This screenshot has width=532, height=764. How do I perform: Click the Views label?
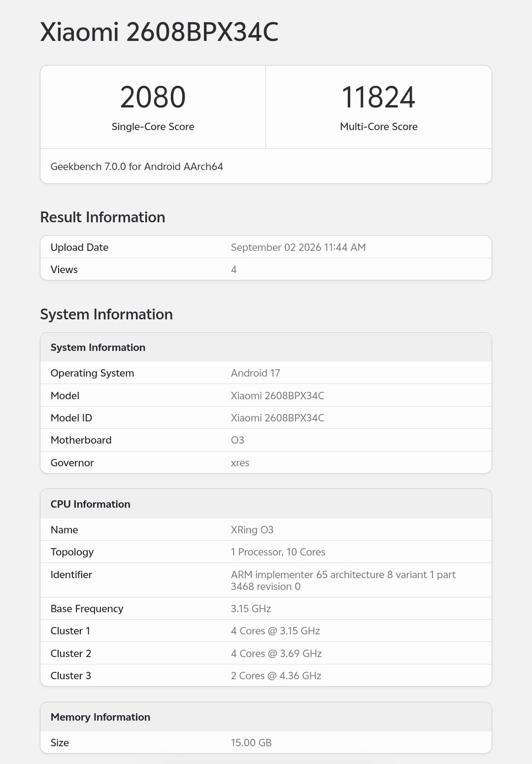[64, 270]
